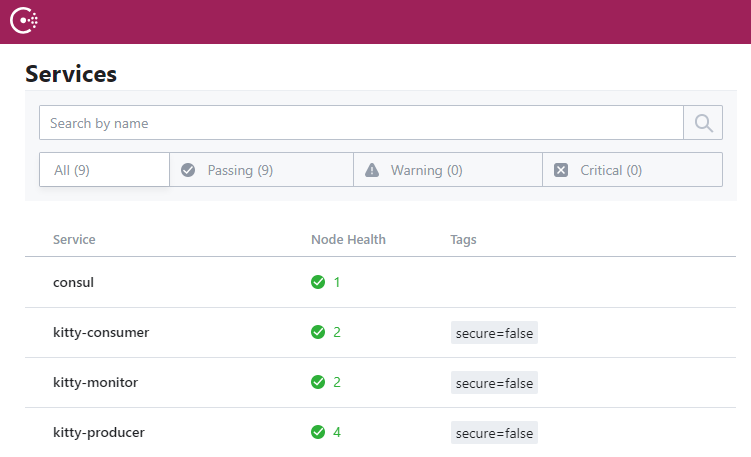Click the Passing filter checkmark icon

(188, 170)
